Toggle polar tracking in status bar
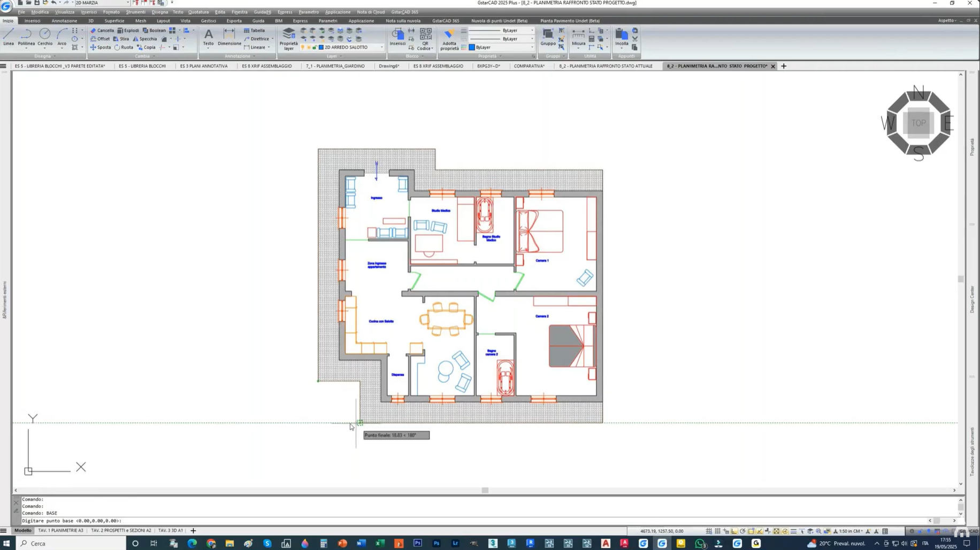The height and width of the screenshot is (550, 980). (743, 531)
